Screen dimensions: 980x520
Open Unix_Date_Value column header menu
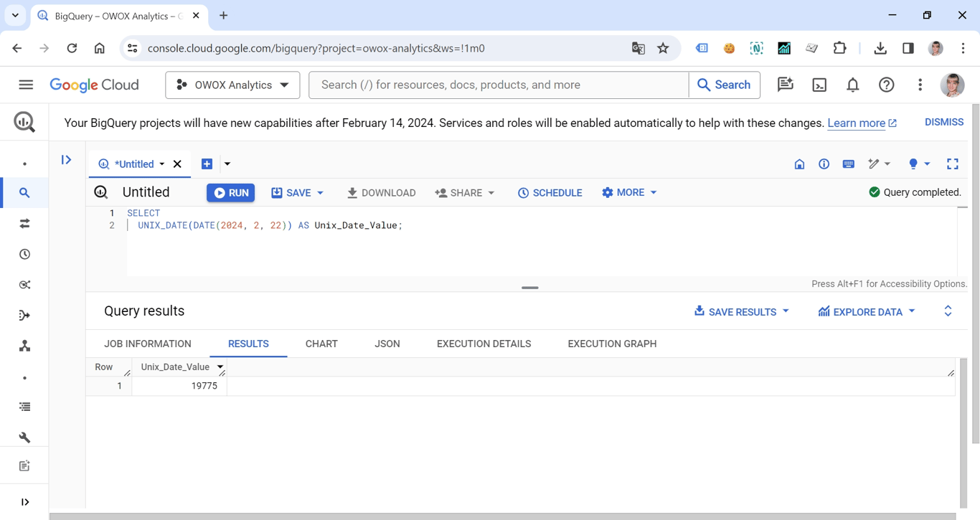point(220,367)
